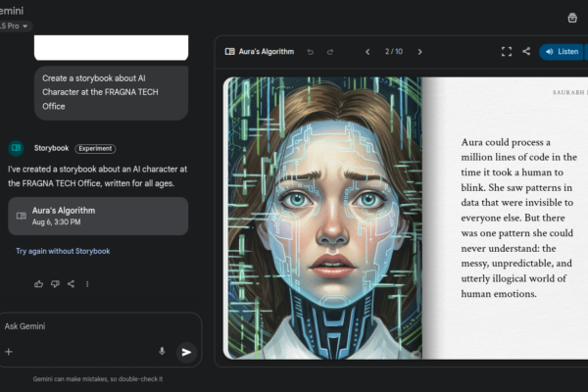
Task: Go to the next storybook page
Action: pyautogui.click(x=419, y=51)
